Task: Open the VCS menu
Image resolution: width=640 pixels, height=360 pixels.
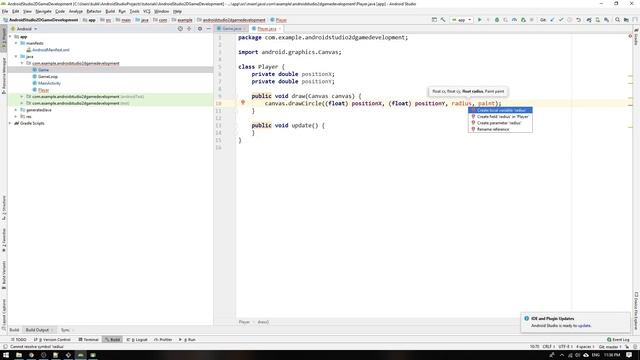Action: click(147, 11)
